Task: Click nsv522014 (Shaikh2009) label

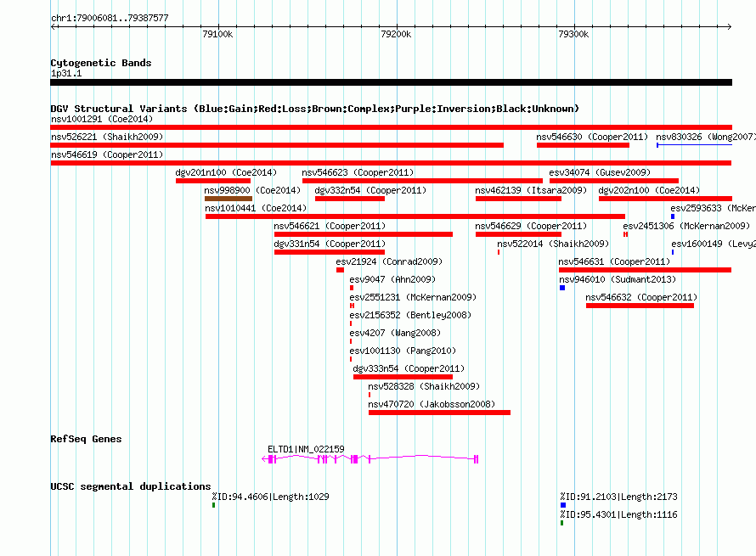Action: pyautogui.click(x=553, y=244)
